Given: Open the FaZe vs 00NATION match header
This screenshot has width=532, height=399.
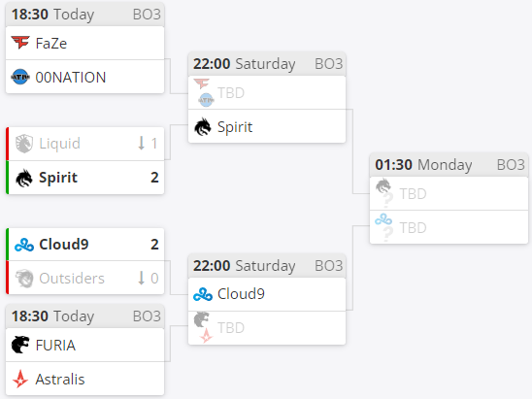Looking at the screenshot, I should 85,15.
